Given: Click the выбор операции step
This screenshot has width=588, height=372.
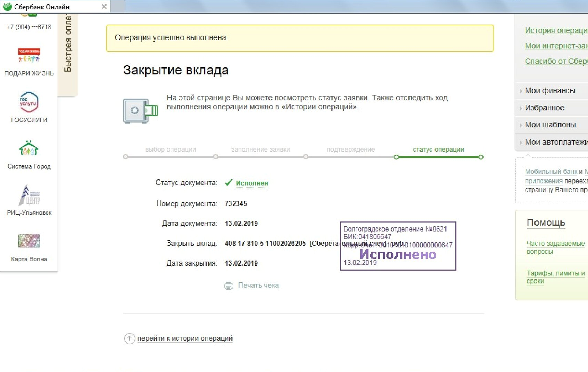Looking at the screenshot, I should coord(170,149).
